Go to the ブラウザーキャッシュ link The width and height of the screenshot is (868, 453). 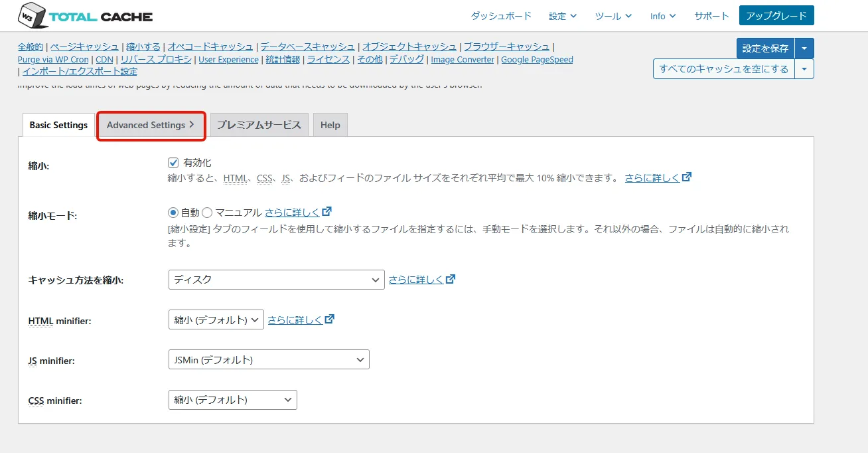click(506, 46)
